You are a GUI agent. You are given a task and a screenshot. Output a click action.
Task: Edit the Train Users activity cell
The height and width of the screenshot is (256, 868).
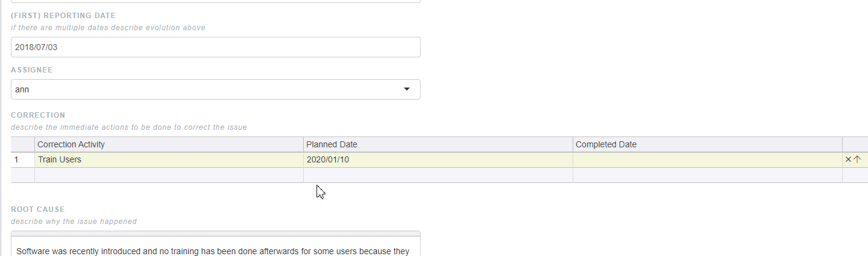click(x=169, y=160)
